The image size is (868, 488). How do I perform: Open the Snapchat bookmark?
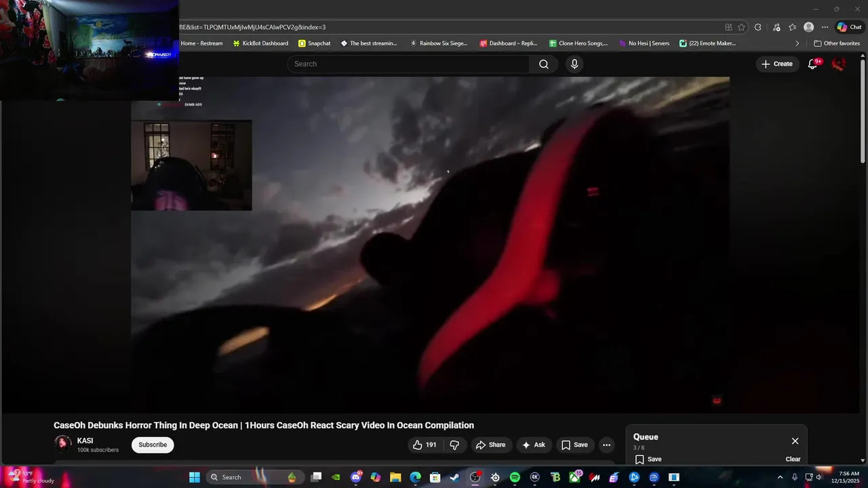(315, 43)
